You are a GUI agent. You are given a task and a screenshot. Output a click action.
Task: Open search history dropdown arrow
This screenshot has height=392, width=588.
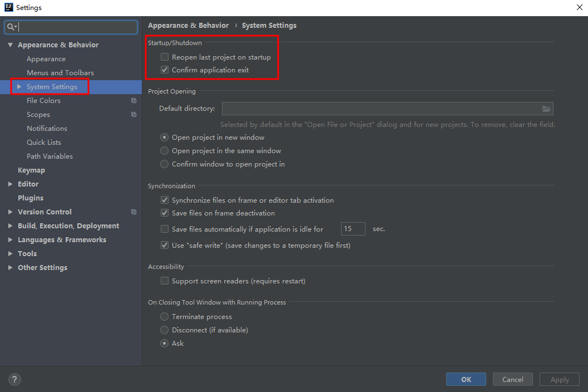tap(16, 27)
